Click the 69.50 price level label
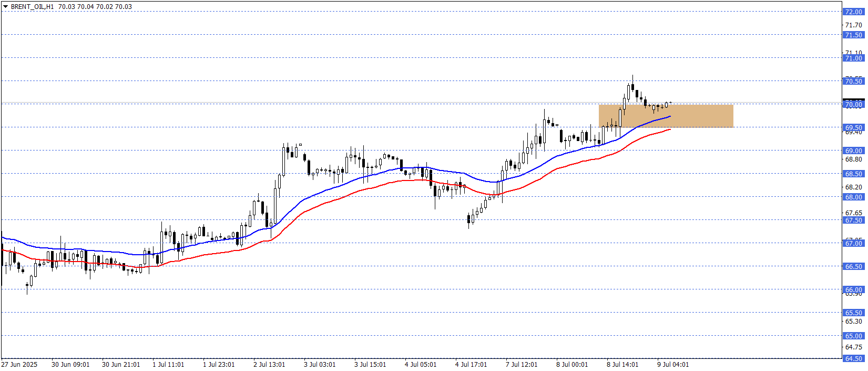 click(x=853, y=127)
